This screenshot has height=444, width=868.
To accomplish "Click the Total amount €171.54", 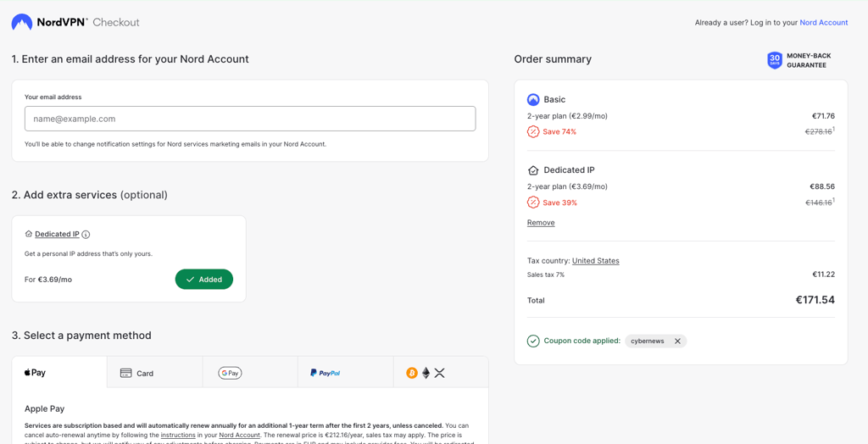I will [x=815, y=300].
